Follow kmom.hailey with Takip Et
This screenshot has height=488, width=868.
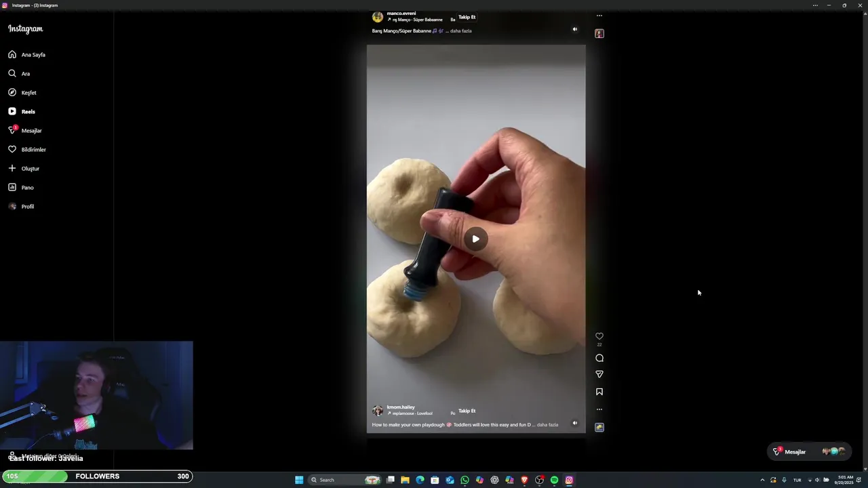(467, 411)
